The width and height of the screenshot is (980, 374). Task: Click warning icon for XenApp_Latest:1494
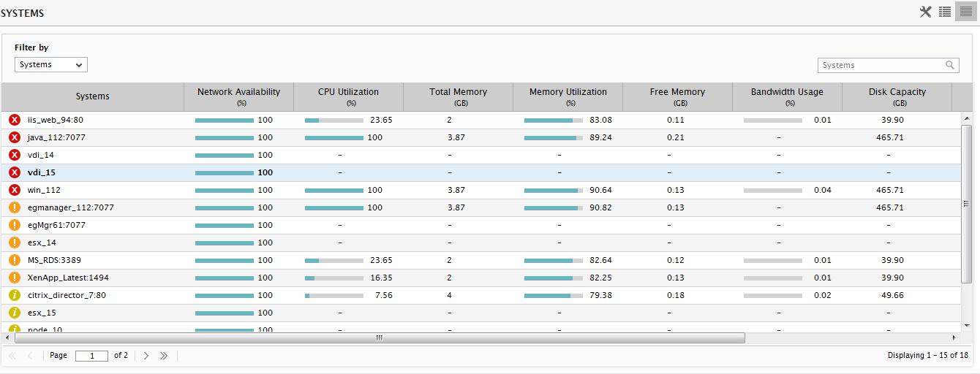pyautogui.click(x=15, y=278)
